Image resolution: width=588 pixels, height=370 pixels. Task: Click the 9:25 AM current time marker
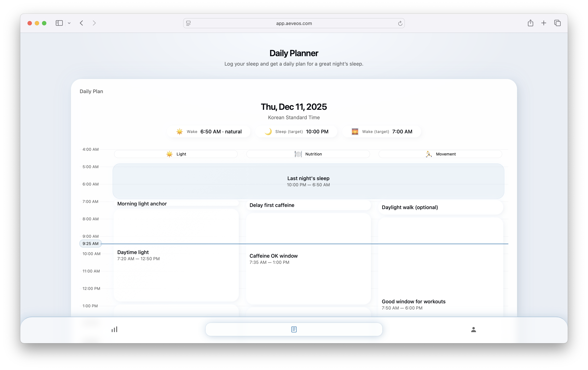(x=90, y=243)
